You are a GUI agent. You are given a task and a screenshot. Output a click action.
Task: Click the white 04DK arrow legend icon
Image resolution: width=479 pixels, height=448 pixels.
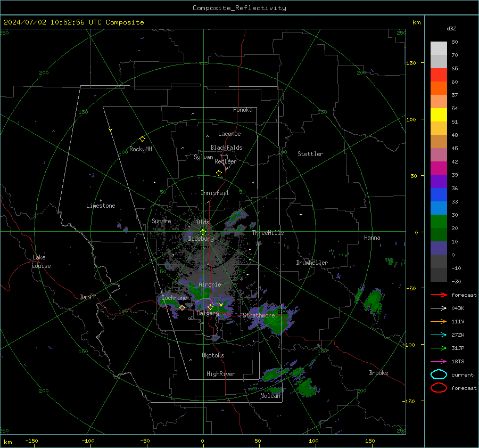[439, 308]
